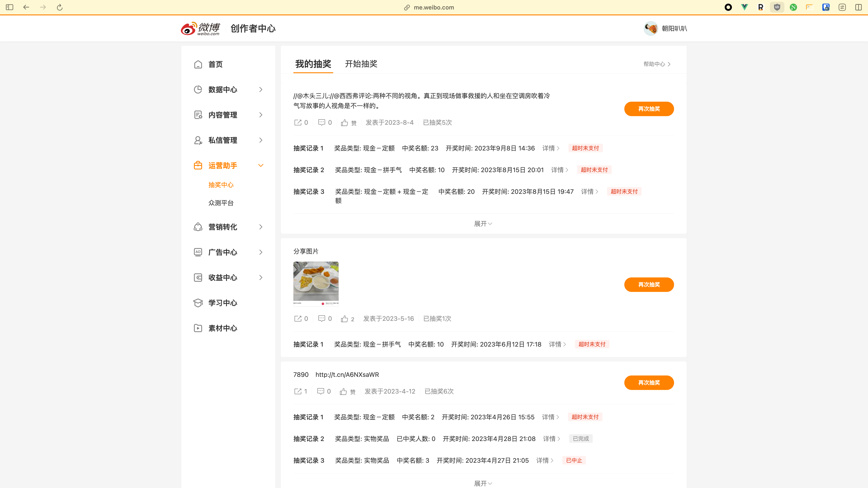Open 详情 for the 2023年4月27日 21:05 draw
Screen dimensions: 868x488
[545, 460]
